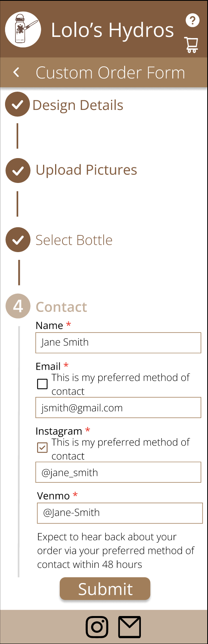Click the Design Details checkmark circle
This screenshot has width=208, height=644.
[x=17, y=104]
